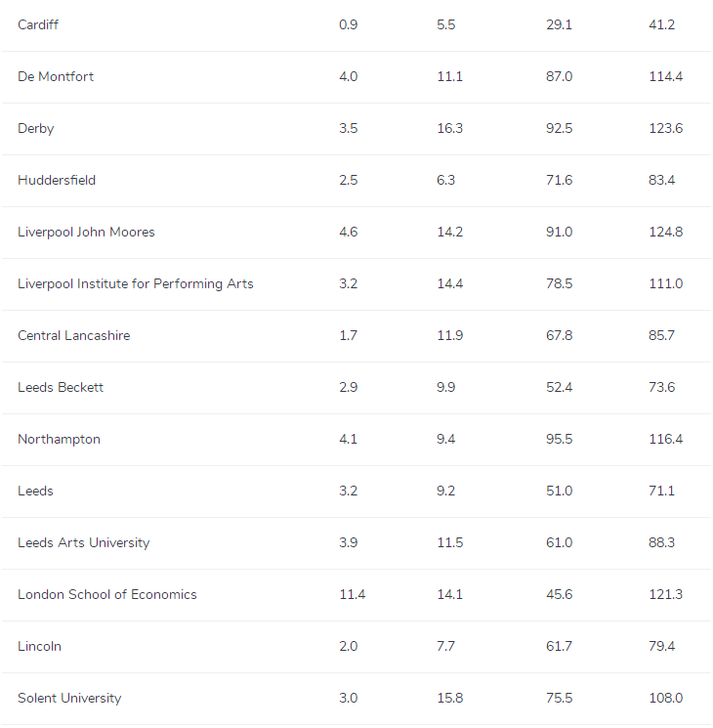Click the Liverpool John Moores name
The height and width of the screenshot is (728, 713).
pyautogui.click(x=86, y=232)
